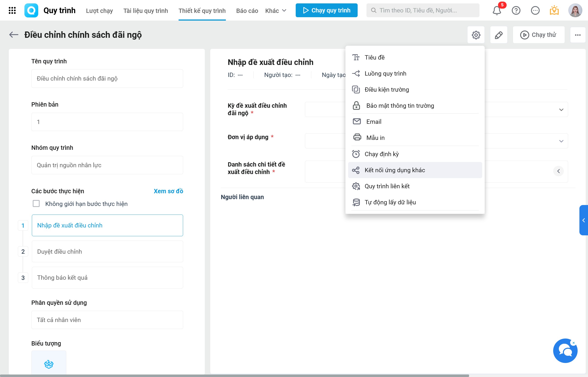The height and width of the screenshot is (377, 588).
Task: Open the app launcher grid icon
Action: pyautogui.click(x=12, y=10)
